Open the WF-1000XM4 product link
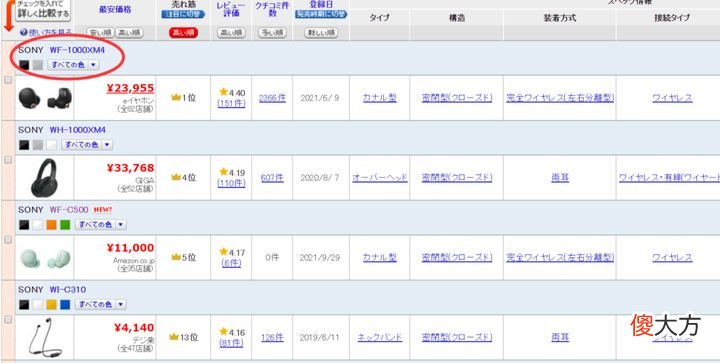The height and width of the screenshot is (363, 720). pos(77,50)
